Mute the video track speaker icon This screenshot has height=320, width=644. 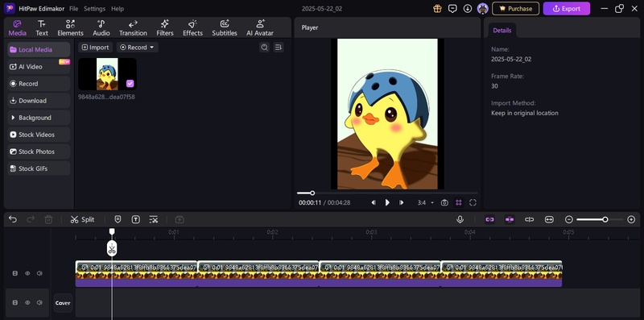pyautogui.click(x=39, y=273)
